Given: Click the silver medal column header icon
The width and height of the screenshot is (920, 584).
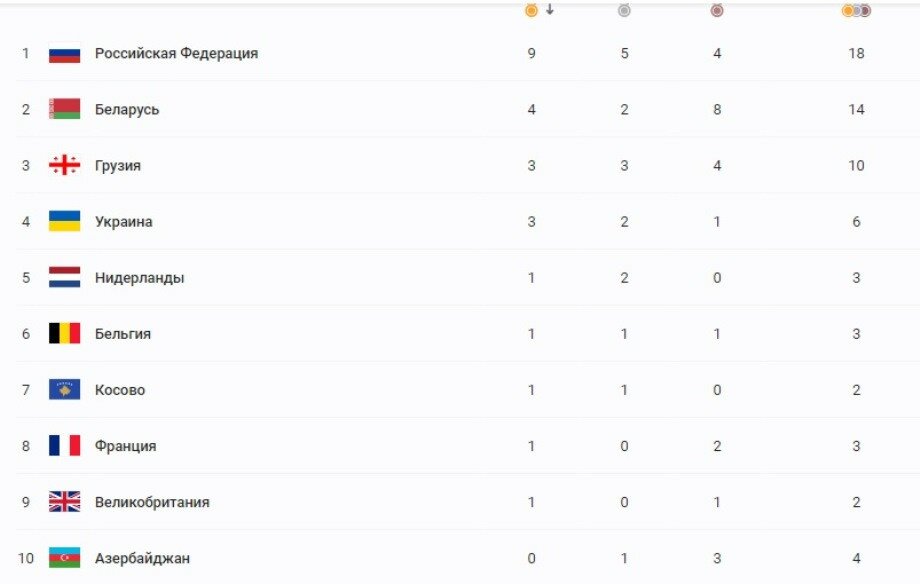Looking at the screenshot, I should [x=624, y=11].
